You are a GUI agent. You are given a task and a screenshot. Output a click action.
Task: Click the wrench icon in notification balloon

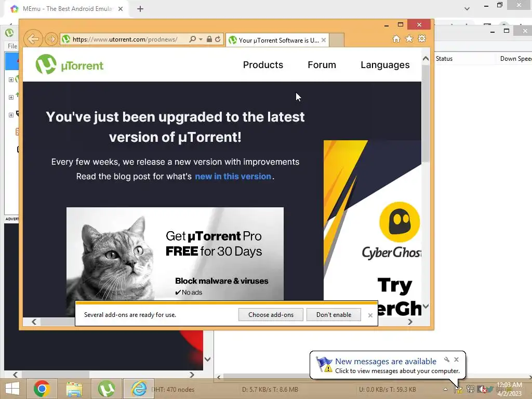(447, 360)
